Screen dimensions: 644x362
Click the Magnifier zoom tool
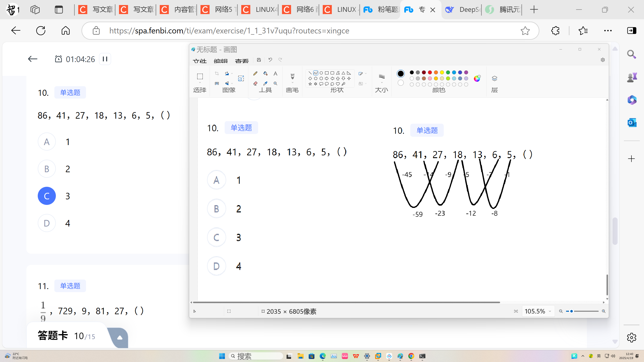275,83
